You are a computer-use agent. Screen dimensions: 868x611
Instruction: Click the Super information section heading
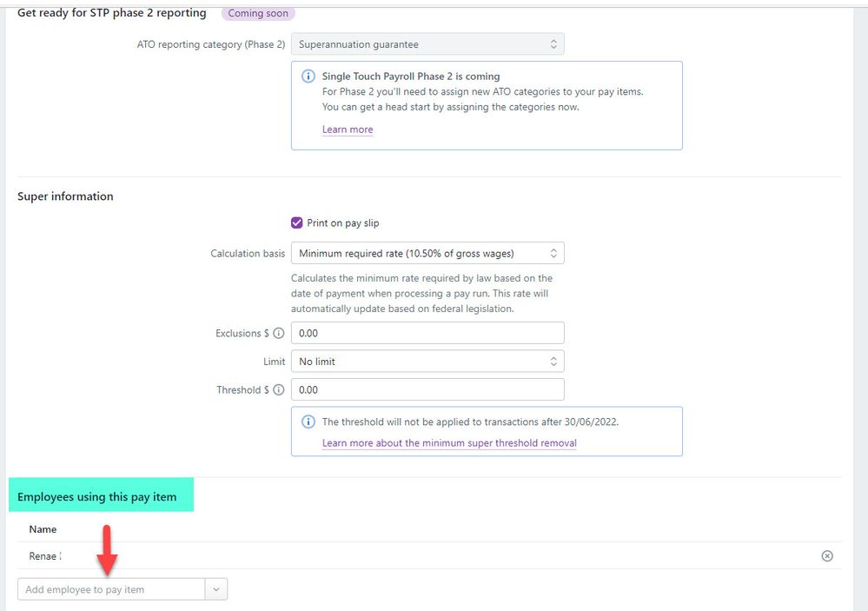click(65, 196)
